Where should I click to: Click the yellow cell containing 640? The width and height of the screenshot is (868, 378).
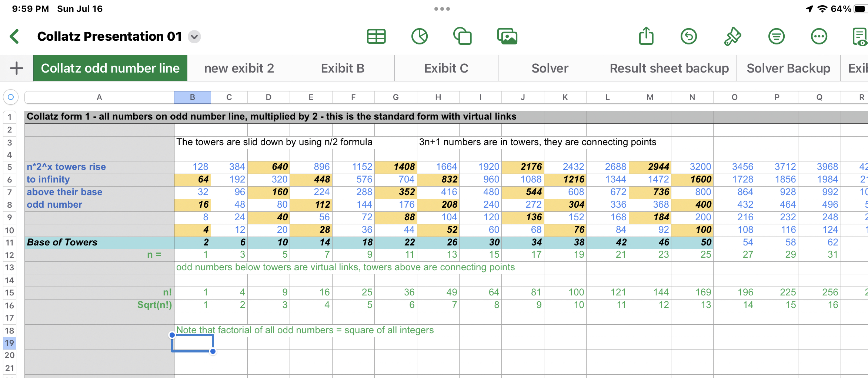point(268,167)
